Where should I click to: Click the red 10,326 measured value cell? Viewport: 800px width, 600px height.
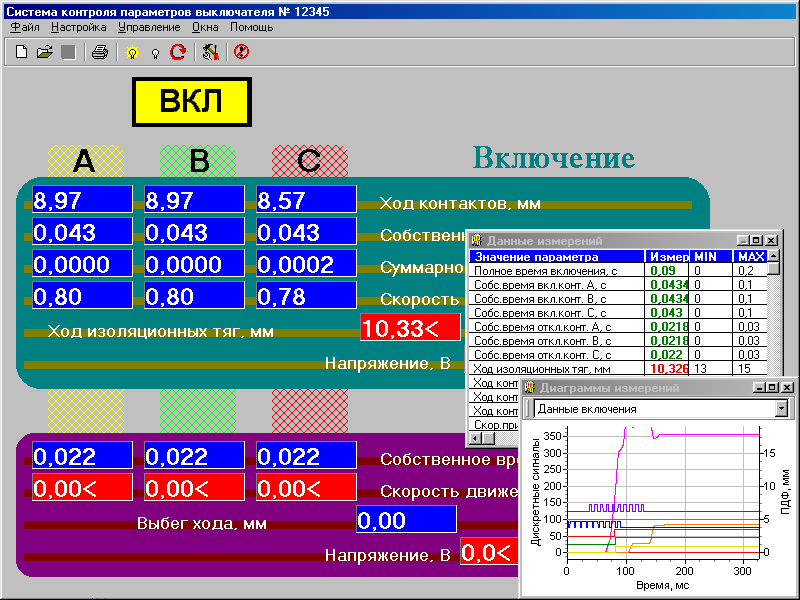click(x=667, y=368)
